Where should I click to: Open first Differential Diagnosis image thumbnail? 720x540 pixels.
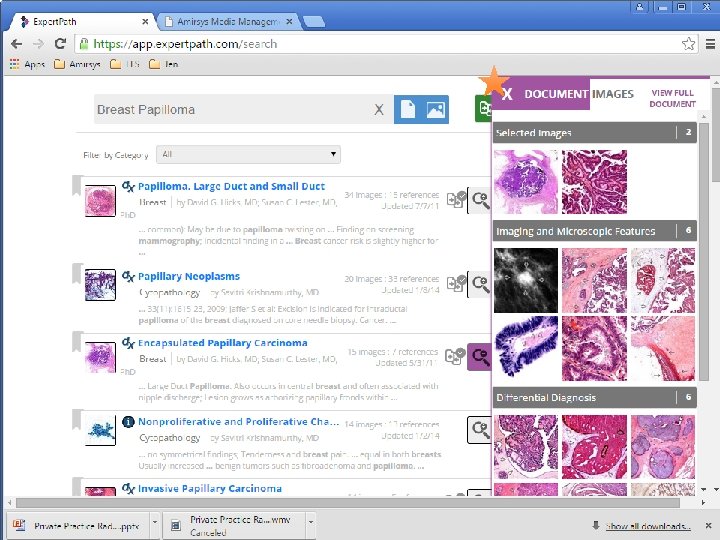tap(526, 447)
